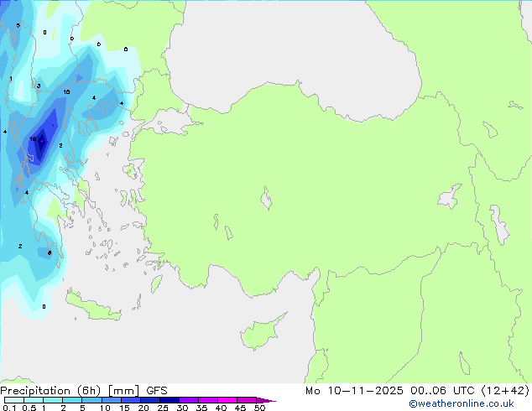
Task: Click the legend label '50'
Action: pos(259,408)
